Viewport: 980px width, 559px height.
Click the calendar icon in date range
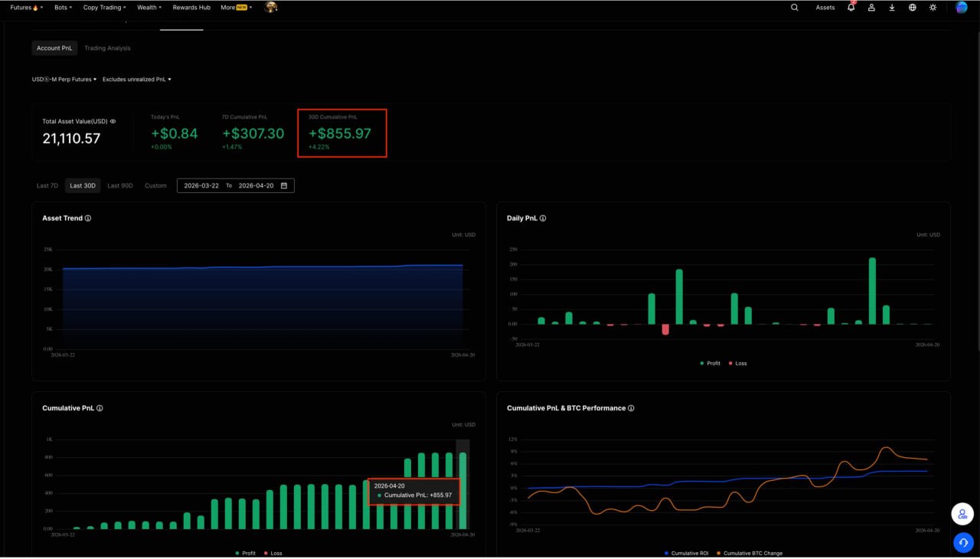284,185
